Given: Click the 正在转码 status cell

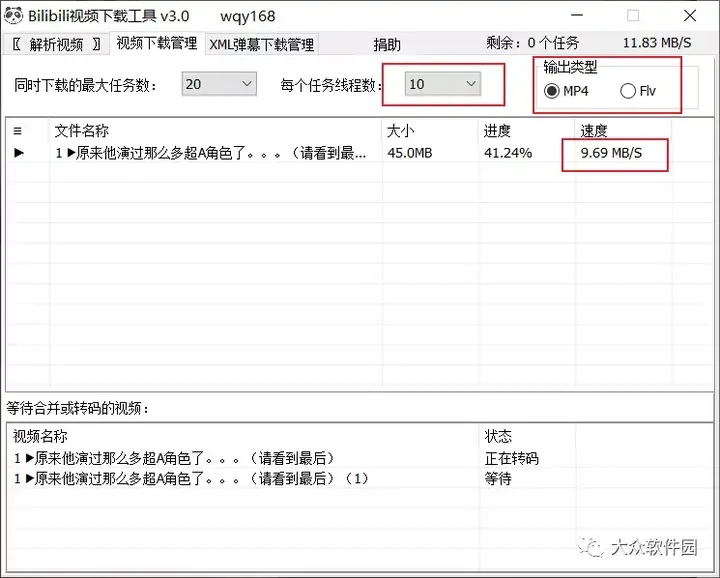Looking at the screenshot, I should pyautogui.click(x=511, y=458).
